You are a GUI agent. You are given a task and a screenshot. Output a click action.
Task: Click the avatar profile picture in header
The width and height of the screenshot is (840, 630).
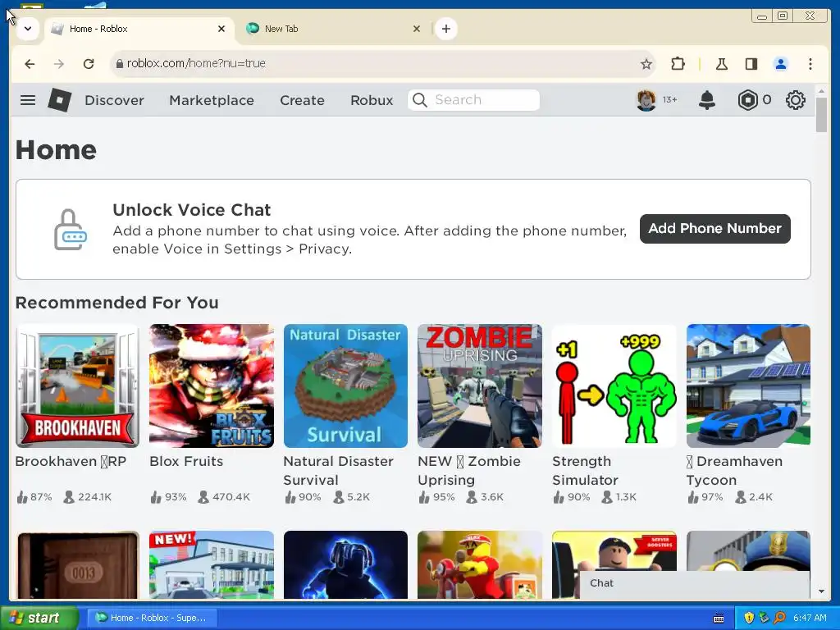click(646, 100)
